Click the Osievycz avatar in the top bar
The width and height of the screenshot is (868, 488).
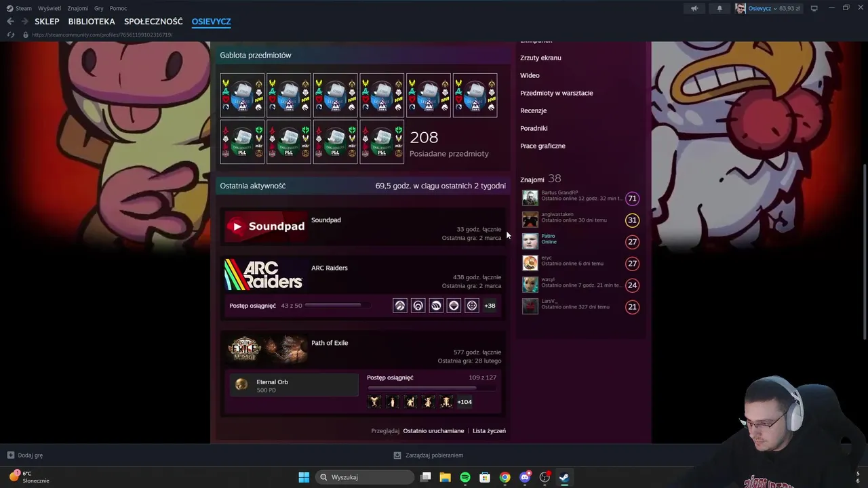coord(741,8)
